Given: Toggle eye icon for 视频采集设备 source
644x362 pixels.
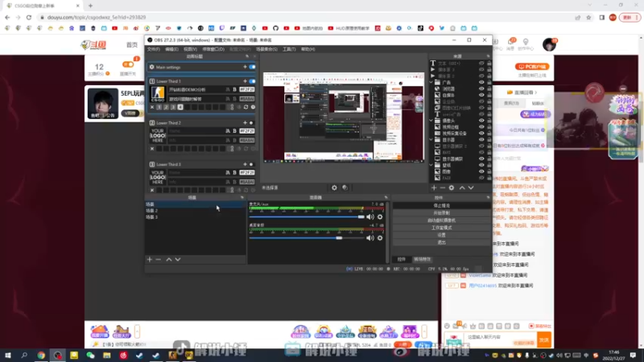Looking at the screenshot, I should click(x=481, y=134).
